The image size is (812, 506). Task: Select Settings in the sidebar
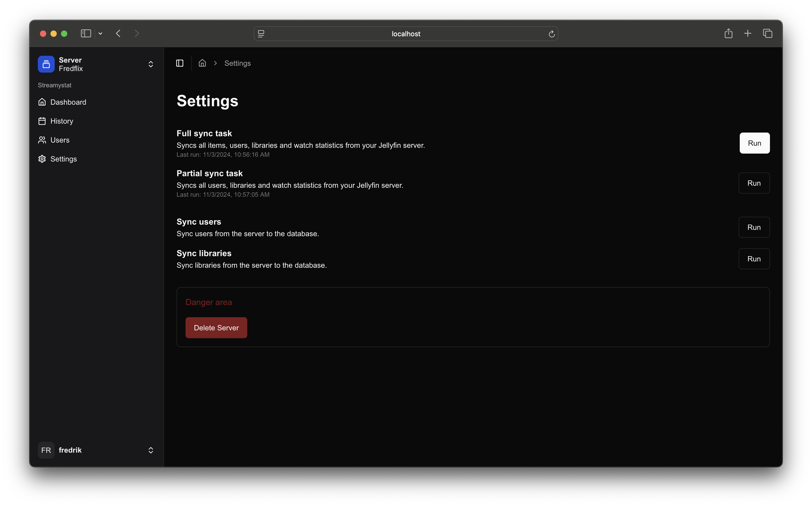(x=96, y=159)
